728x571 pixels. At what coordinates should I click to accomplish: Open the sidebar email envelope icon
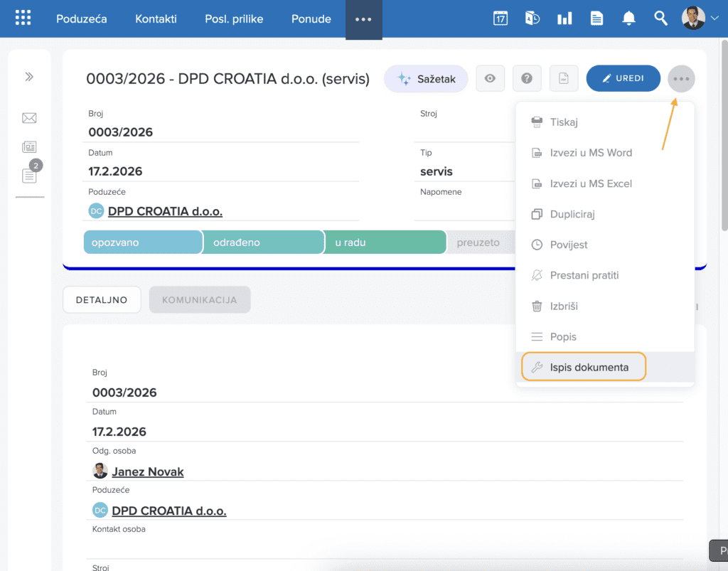pyautogui.click(x=29, y=118)
